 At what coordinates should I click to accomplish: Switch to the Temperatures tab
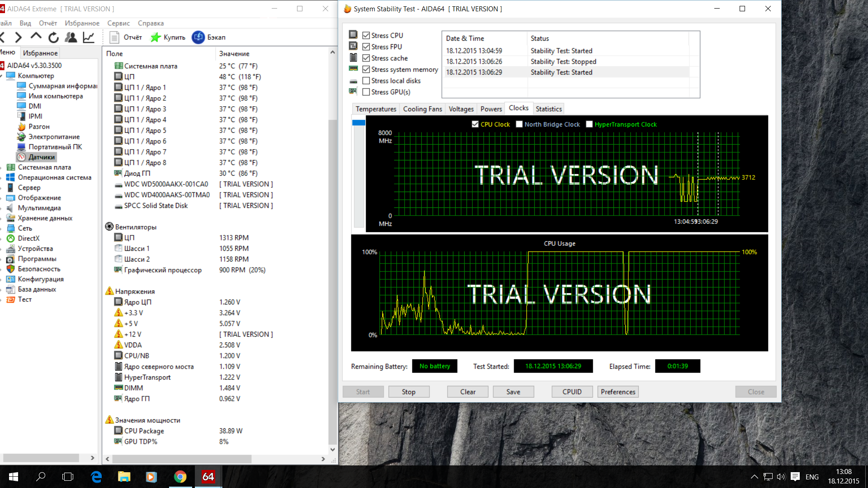coord(376,109)
